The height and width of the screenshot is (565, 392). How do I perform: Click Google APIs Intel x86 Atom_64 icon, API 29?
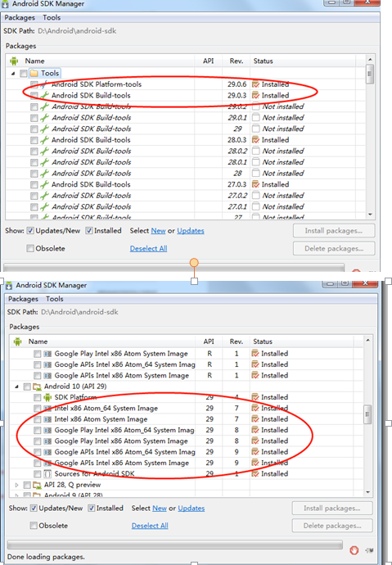[x=47, y=452]
